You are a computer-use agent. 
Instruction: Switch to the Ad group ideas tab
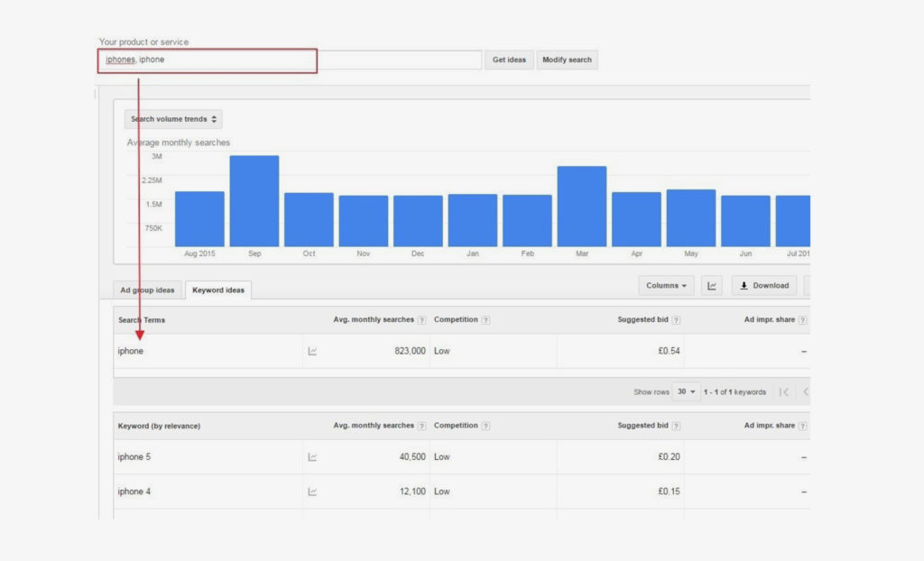point(147,290)
